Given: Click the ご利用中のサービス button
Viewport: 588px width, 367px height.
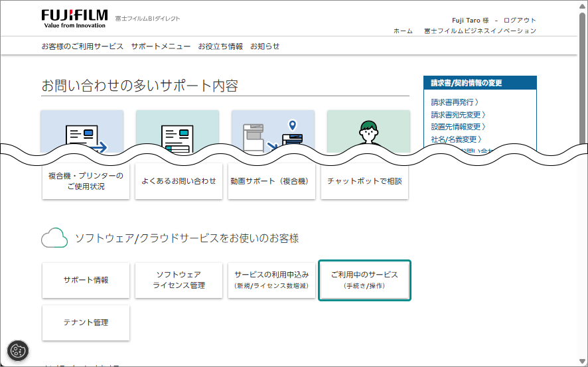Looking at the screenshot, I should pyautogui.click(x=364, y=280).
